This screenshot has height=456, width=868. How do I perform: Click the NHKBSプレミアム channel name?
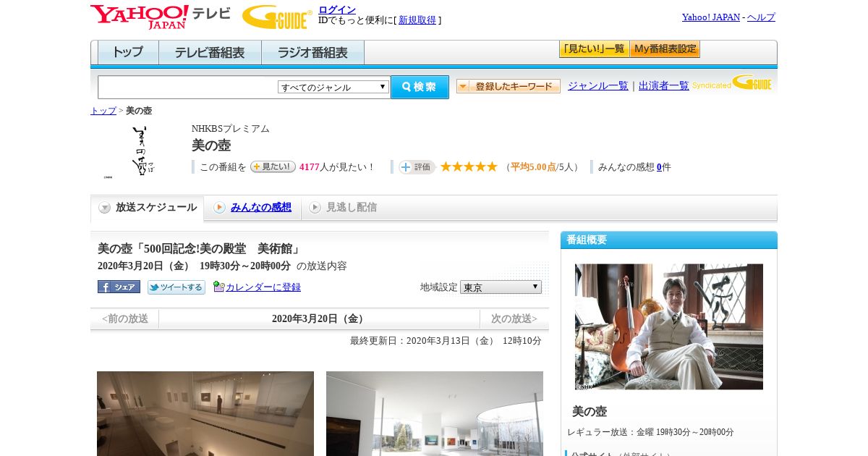[x=231, y=129]
